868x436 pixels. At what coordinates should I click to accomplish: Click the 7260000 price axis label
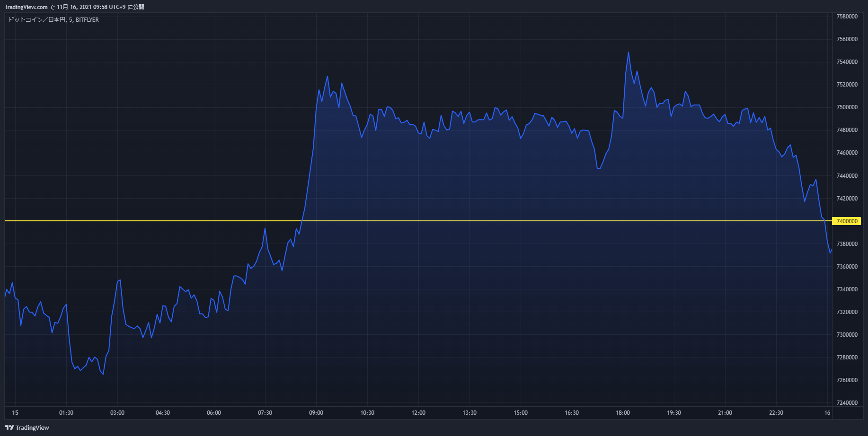(847, 380)
